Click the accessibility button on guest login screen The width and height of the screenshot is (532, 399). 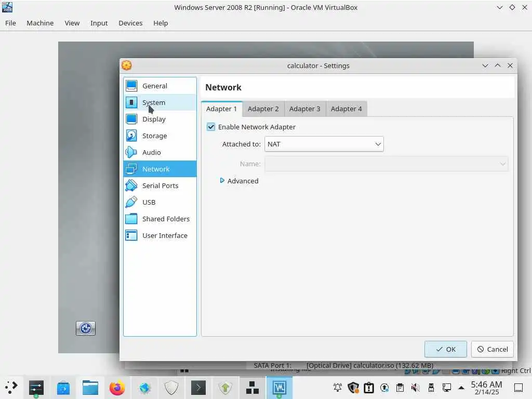point(86,328)
